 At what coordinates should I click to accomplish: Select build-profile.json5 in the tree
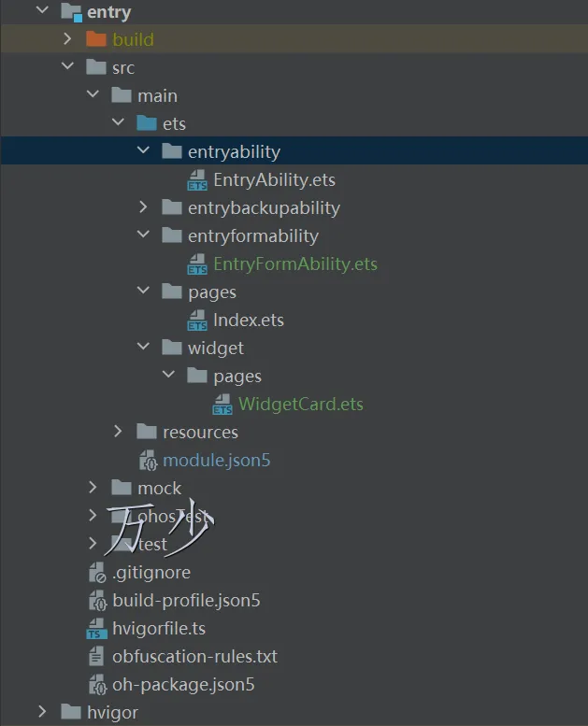tap(186, 601)
